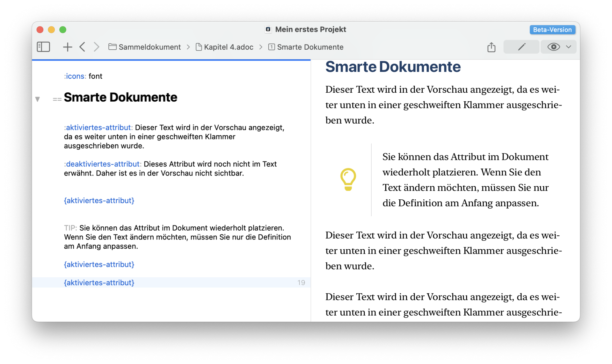Click the Smarte Dokumente preview heading

(393, 67)
